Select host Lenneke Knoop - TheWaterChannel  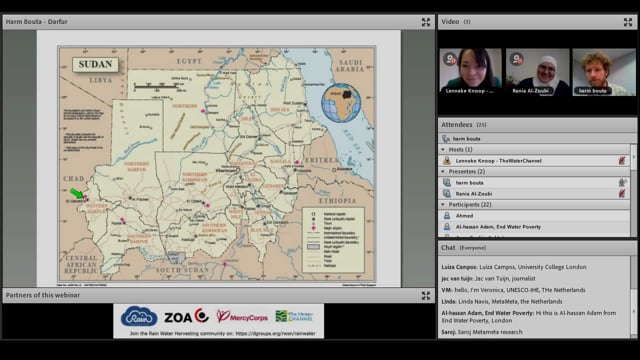[x=534, y=161]
